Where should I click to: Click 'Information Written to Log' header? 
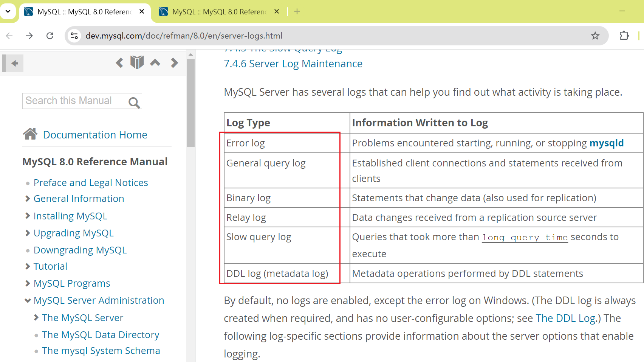(x=497, y=123)
